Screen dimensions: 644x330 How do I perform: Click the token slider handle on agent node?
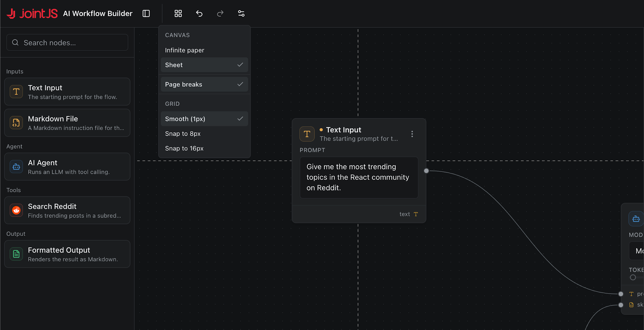click(x=633, y=277)
